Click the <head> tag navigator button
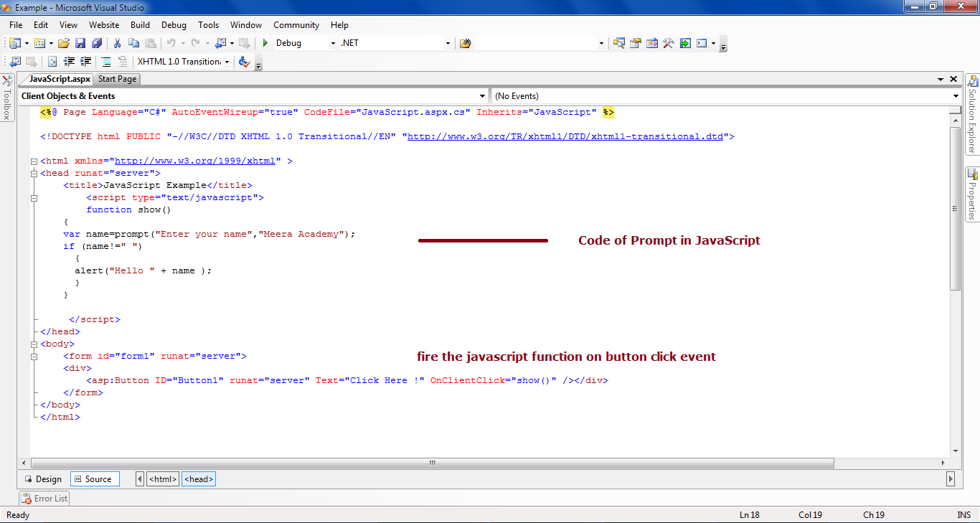The width and height of the screenshot is (980, 523). (x=198, y=479)
